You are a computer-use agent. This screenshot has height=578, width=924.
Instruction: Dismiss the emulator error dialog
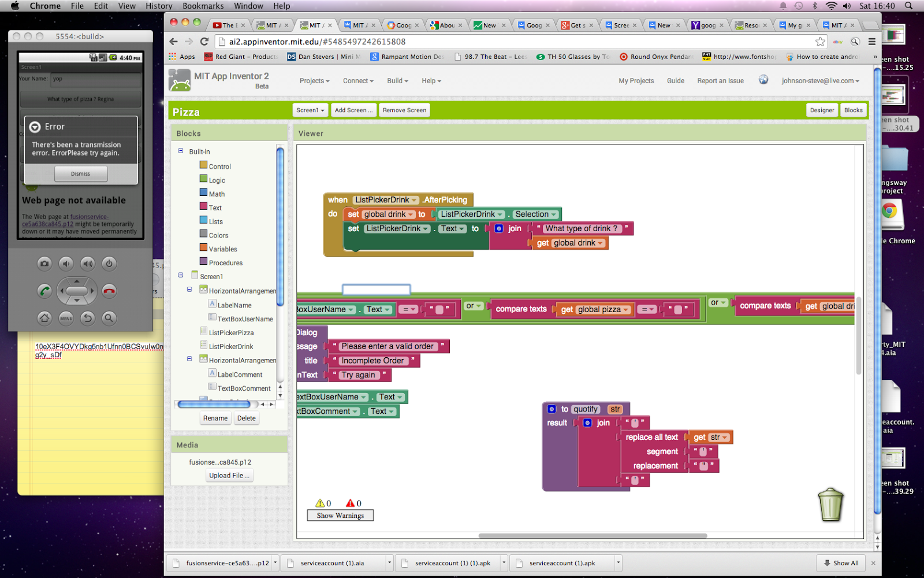pyautogui.click(x=81, y=173)
